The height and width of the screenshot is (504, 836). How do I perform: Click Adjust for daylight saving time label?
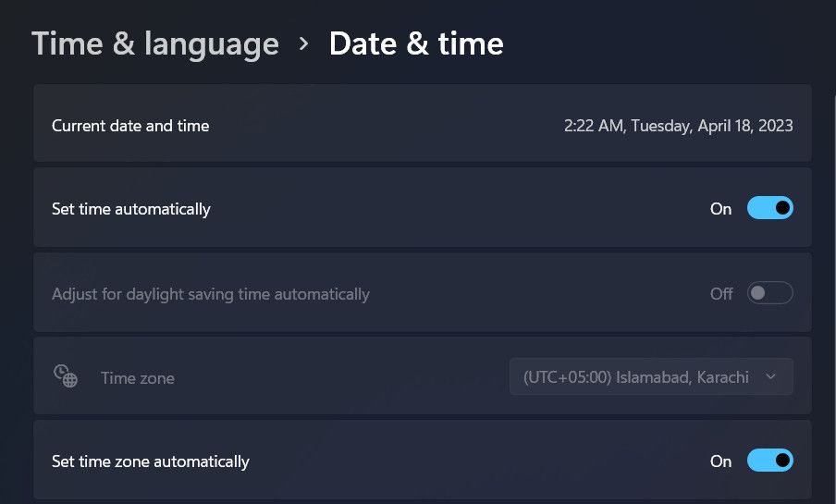click(211, 294)
